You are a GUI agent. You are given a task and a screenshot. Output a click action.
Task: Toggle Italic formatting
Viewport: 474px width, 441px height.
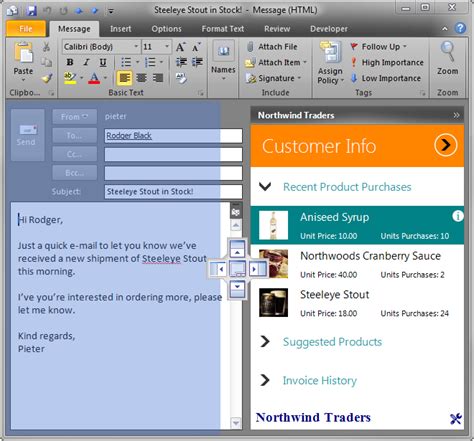87,62
